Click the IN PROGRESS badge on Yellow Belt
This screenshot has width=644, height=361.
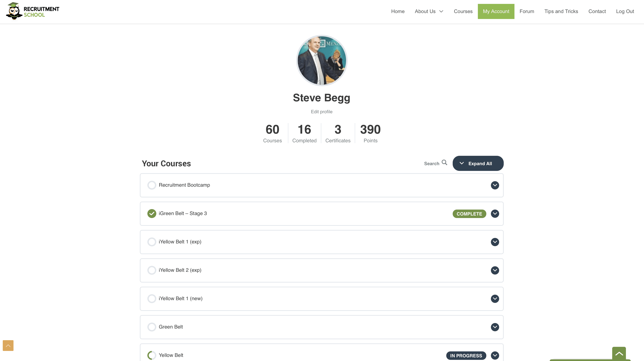[x=466, y=356]
